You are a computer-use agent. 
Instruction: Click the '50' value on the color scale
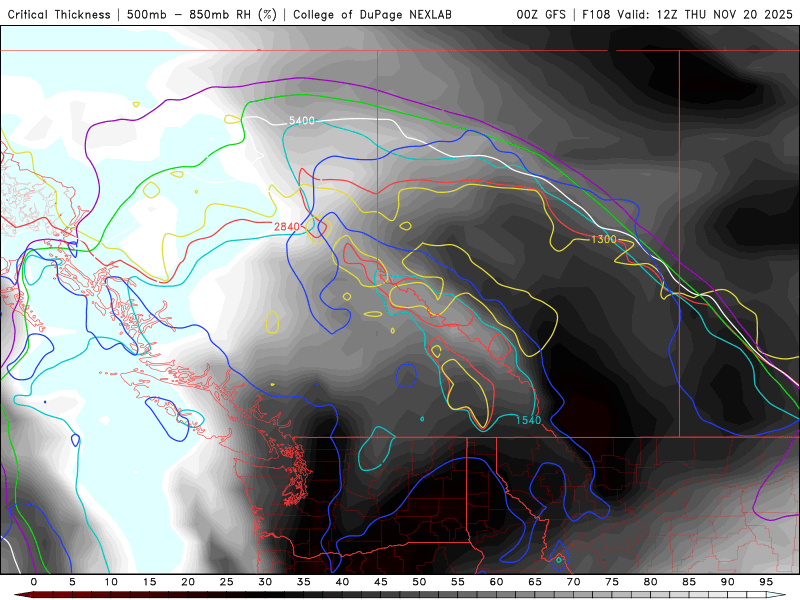[x=419, y=582]
